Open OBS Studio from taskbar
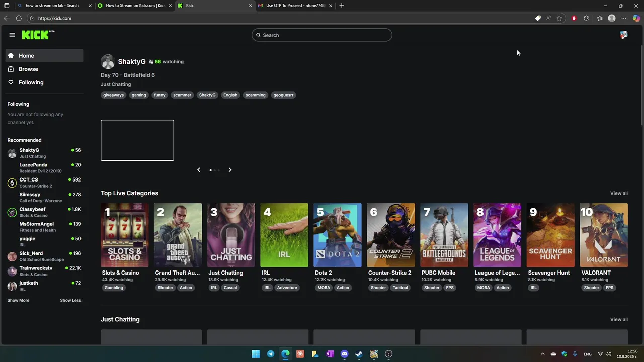 388,354
